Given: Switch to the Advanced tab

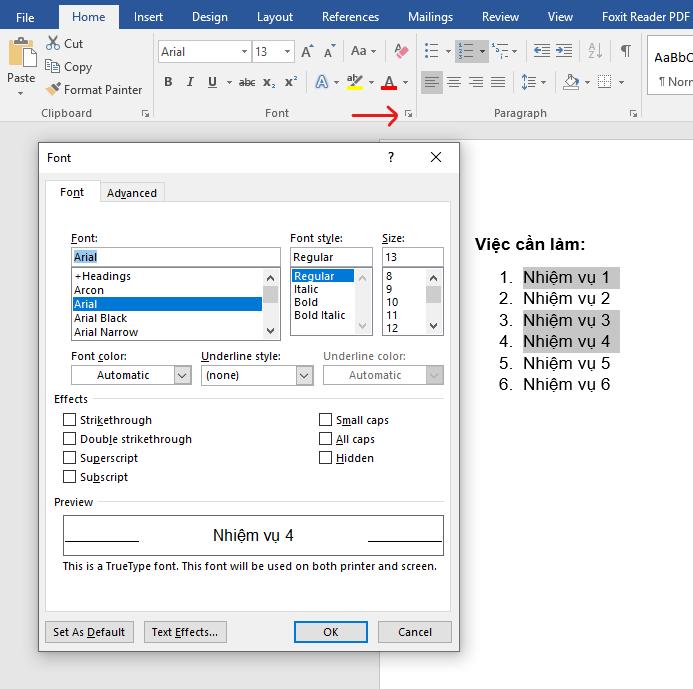Looking at the screenshot, I should pos(132,193).
